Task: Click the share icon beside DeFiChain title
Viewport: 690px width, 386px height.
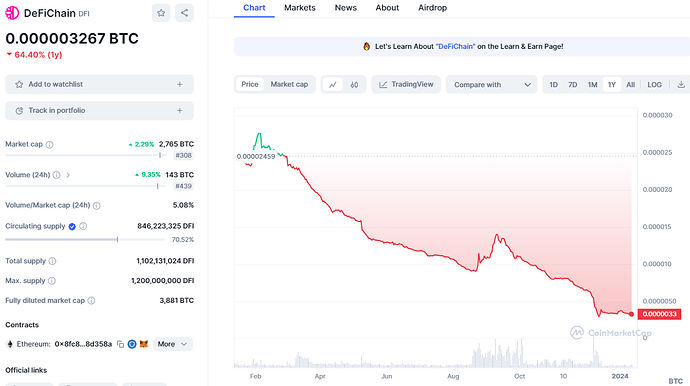Action: pyautogui.click(x=184, y=13)
